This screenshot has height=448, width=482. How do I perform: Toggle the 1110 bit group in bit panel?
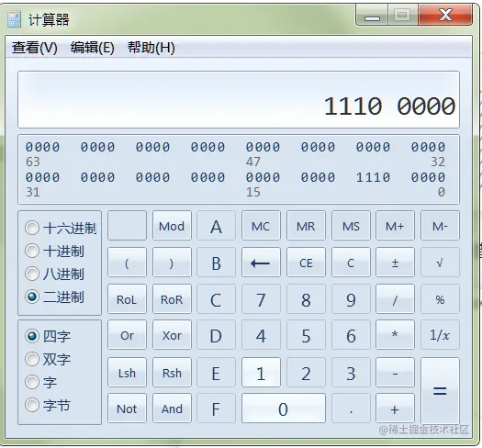(373, 177)
